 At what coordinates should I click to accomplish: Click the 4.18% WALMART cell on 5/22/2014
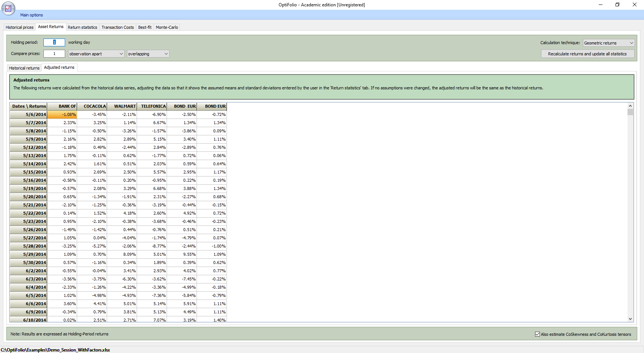(x=122, y=213)
